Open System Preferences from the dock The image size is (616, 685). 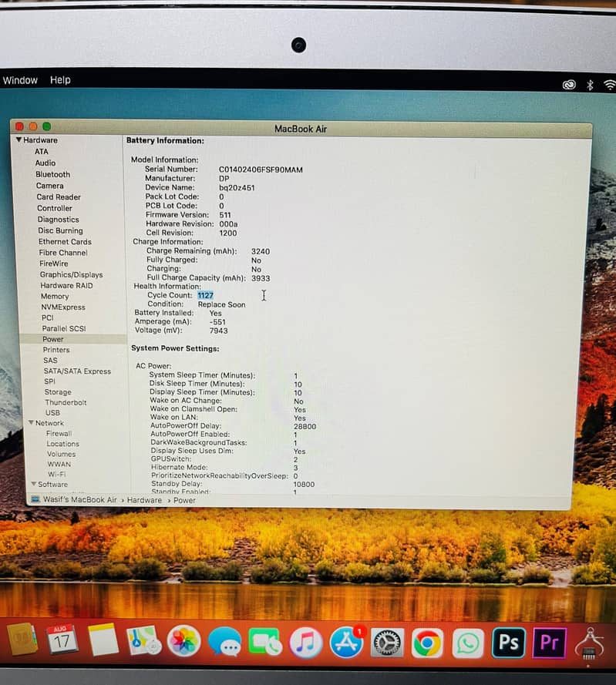coord(387,642)
